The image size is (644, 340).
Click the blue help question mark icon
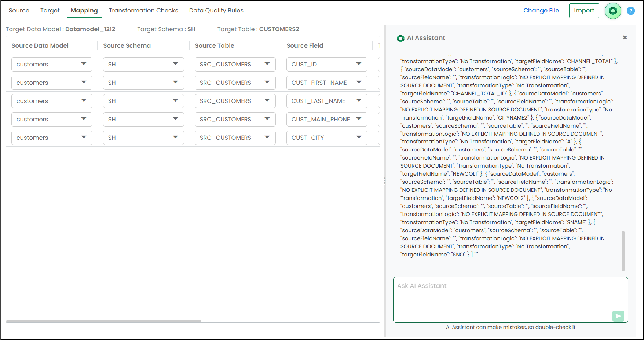(x=631, y=11)
